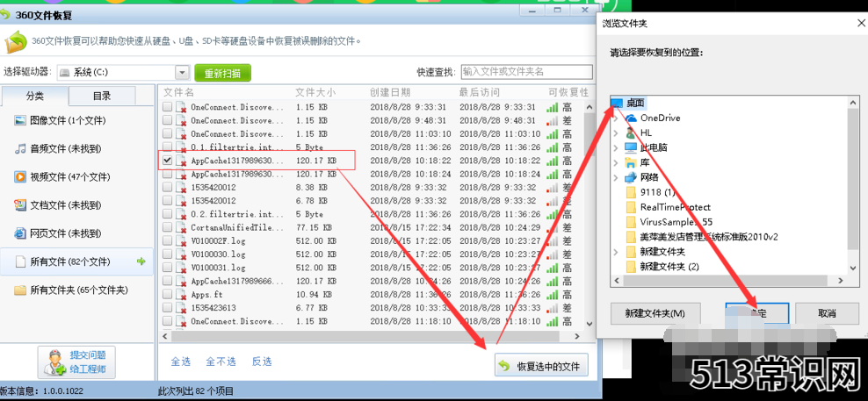Click the 反选 invert selection link

pos(262,362)
